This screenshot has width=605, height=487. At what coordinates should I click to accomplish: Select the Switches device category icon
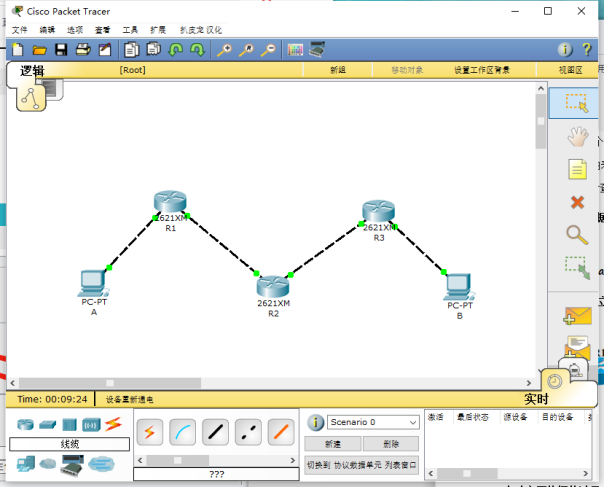point(47,425)
